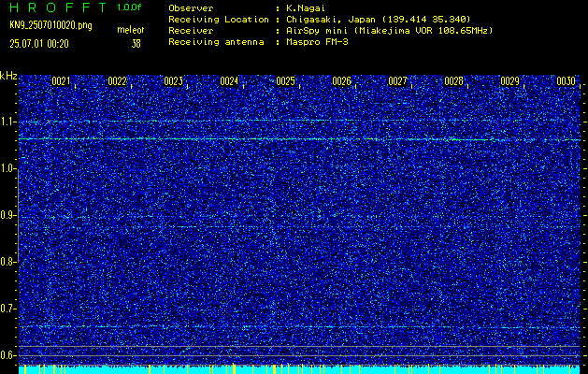
Task: Click the 0.9 kHz axis label
Action: (7, 215)
